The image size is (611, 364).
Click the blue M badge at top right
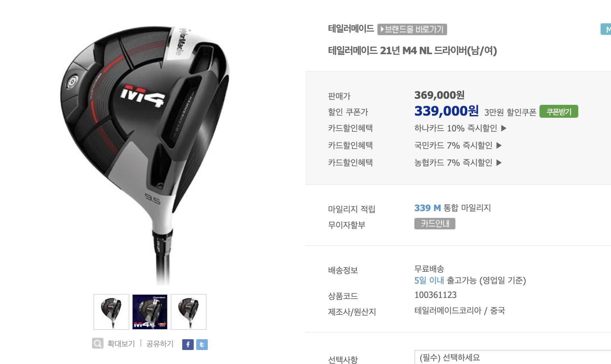point(606,29)
